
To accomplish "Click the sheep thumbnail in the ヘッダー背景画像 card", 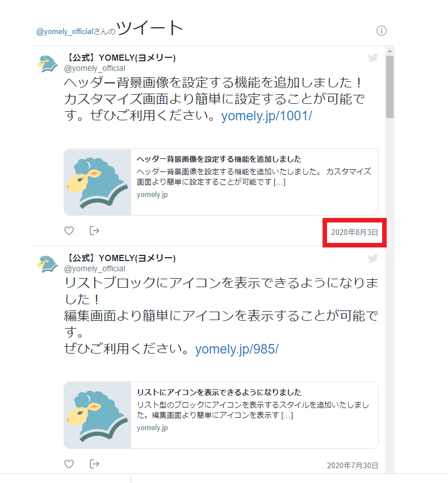I will click(x=97, y=182).
